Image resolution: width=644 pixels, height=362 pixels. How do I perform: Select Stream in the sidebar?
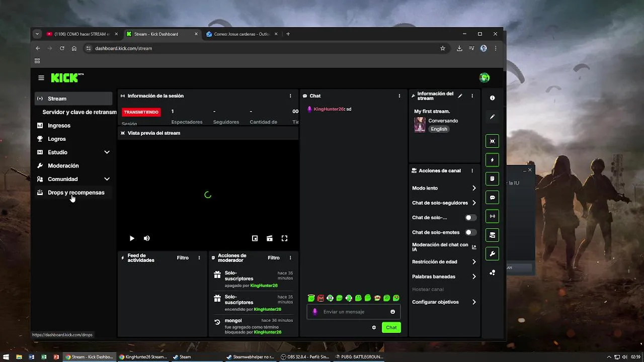(73, 99)
